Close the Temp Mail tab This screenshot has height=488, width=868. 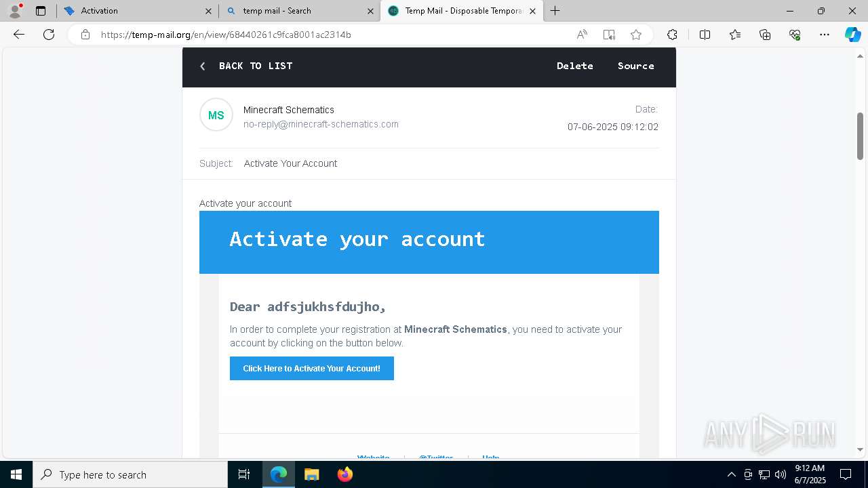point(532,11)
